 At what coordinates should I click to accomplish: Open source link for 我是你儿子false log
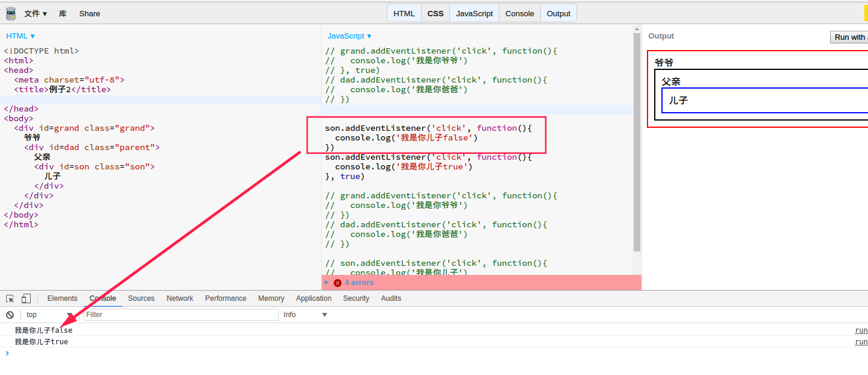point(861,330)
